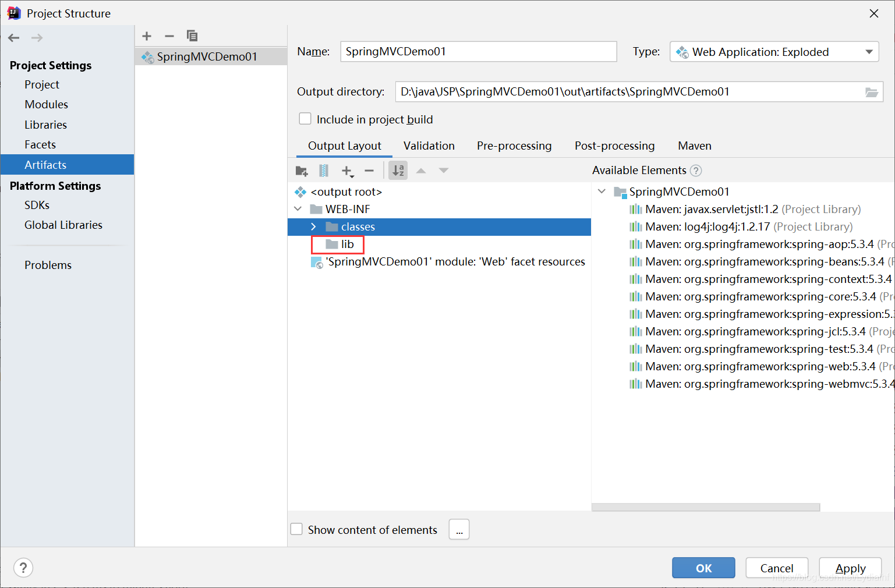895x588 pixels.
Task: Go back with the left arrow
Action: click(14, 38)
